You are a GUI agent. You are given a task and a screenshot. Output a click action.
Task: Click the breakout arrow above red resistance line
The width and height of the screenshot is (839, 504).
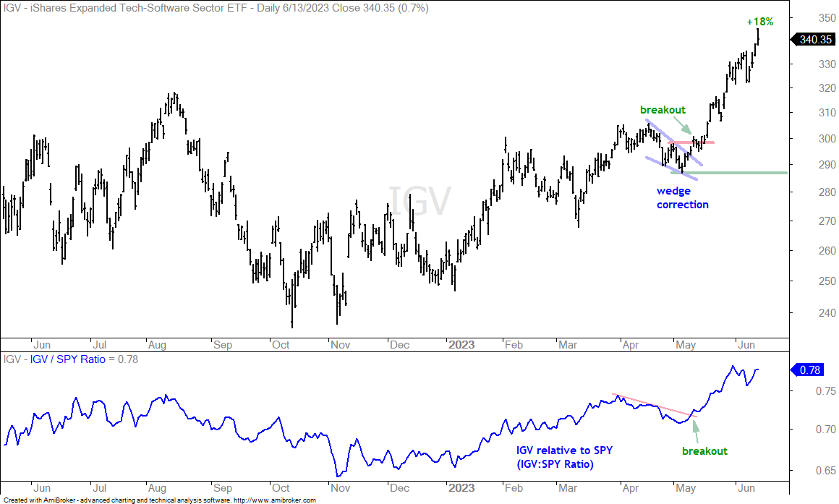[x=681, y=125]
